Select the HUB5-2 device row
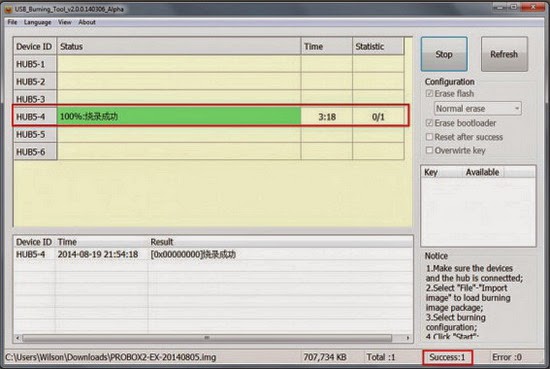 (209, 81)
